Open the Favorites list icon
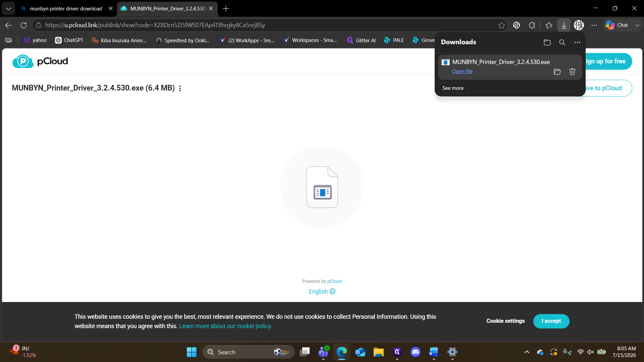 (x=549, y=25)
